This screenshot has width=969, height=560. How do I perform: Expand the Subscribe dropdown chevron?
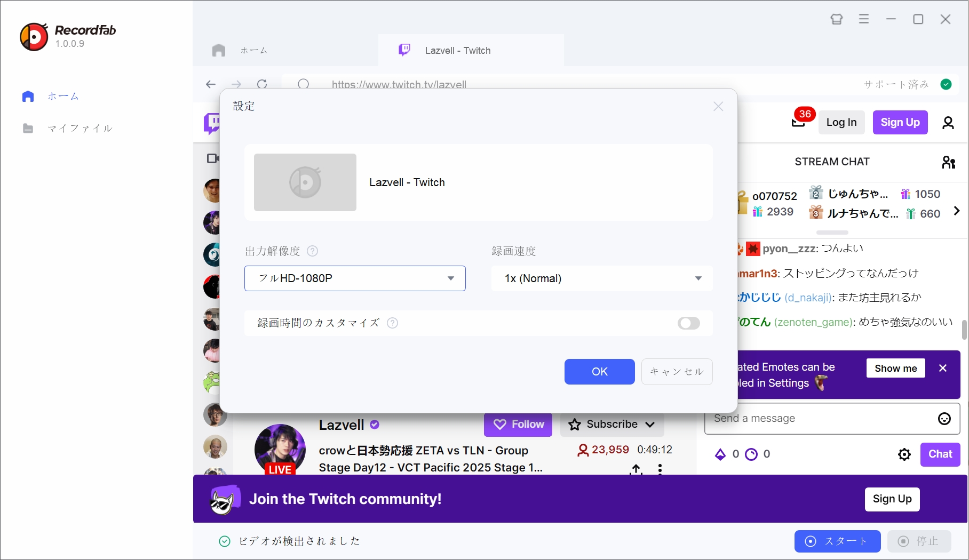650,425
